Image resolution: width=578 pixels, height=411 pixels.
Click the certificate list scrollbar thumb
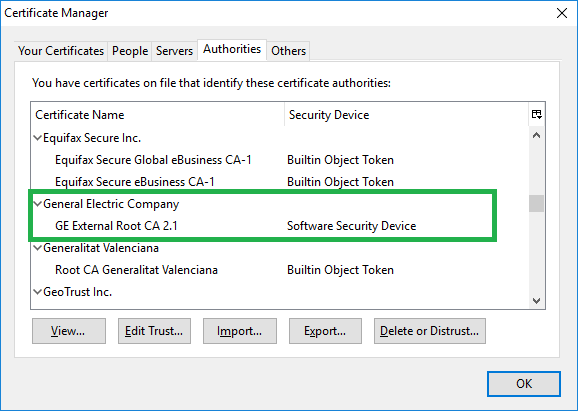(536, 203)
